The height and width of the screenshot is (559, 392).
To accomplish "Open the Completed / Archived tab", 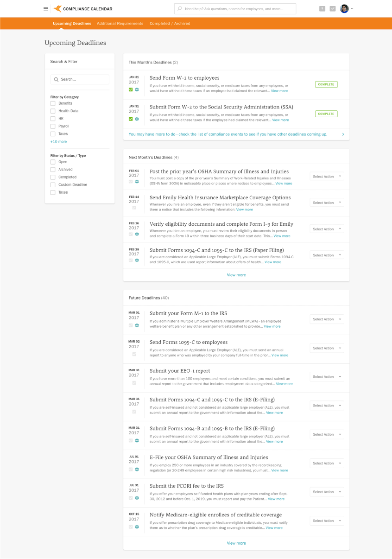I will (x=170, y=23).
